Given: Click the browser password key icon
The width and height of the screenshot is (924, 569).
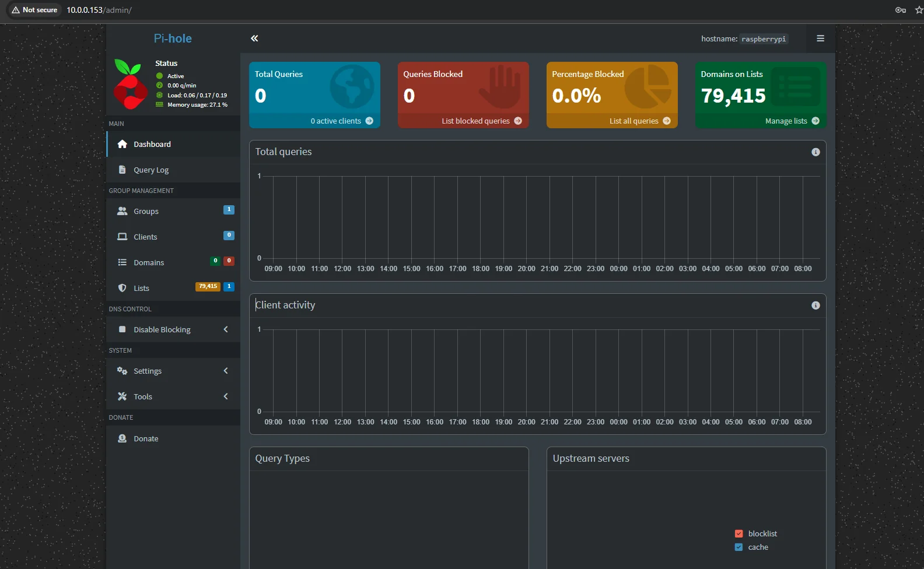Looking at the screenshot, I should pos(900,10).
